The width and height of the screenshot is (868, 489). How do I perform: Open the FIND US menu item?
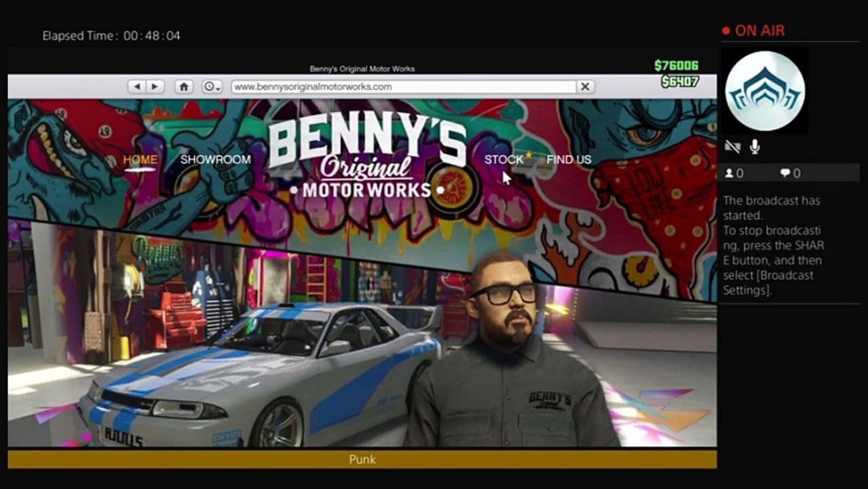[569, 160]
